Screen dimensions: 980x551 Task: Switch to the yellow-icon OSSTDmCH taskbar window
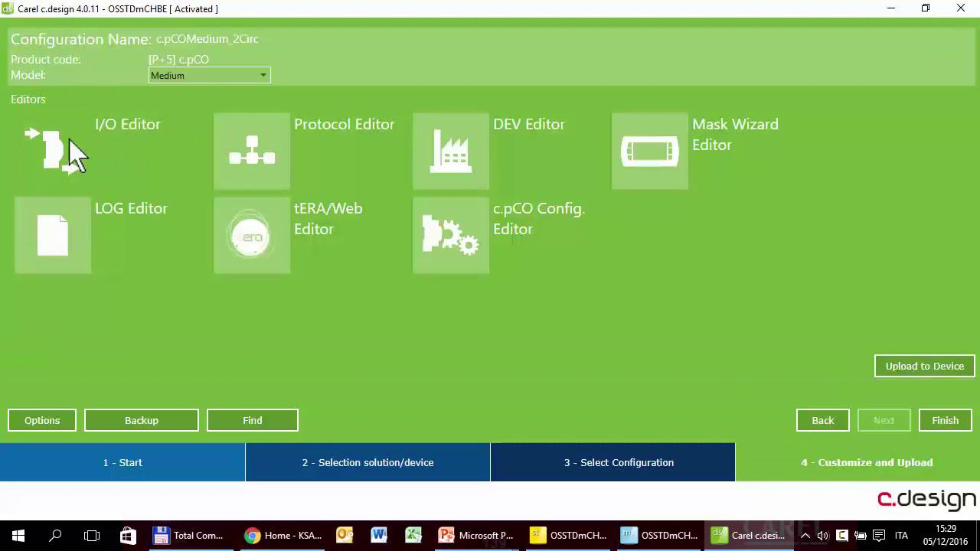tap(568, 536)
